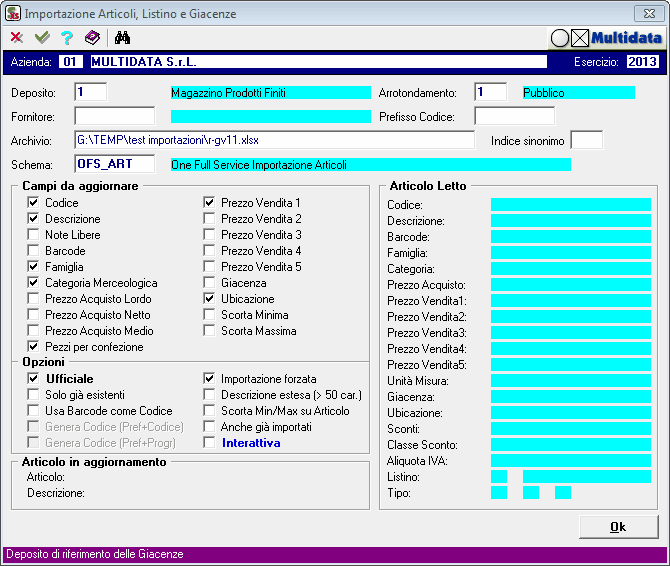Toggle the Codice checkbox

click(x=33, y=202)
